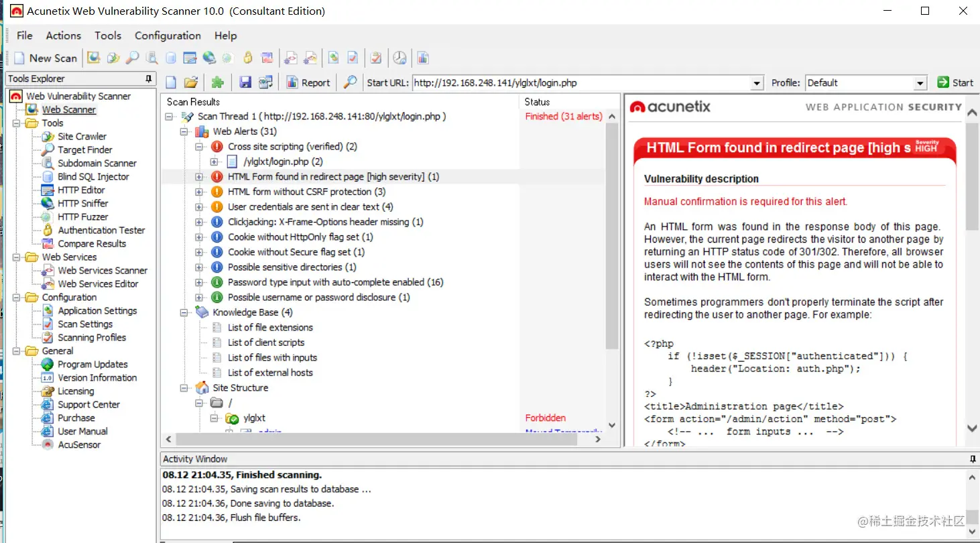Click the magnifier search icon before Start URL
This screenshot has height=543, width=980.
[x=350, y=82]
